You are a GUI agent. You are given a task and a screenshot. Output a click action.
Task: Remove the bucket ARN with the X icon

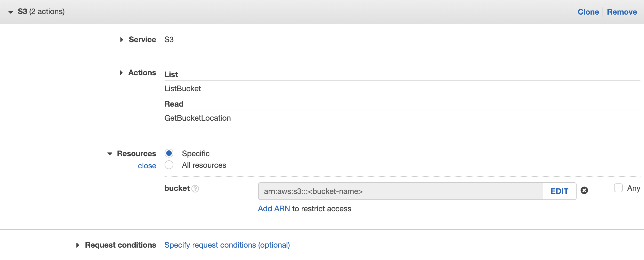click(584, 191)
